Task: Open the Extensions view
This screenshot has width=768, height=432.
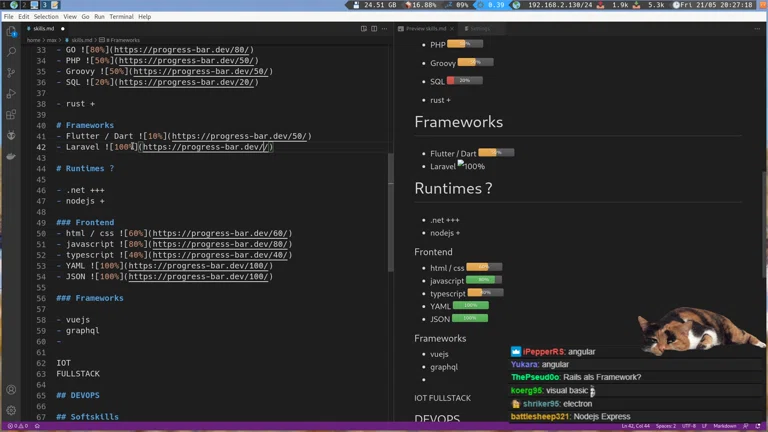Action: (11, 115)
